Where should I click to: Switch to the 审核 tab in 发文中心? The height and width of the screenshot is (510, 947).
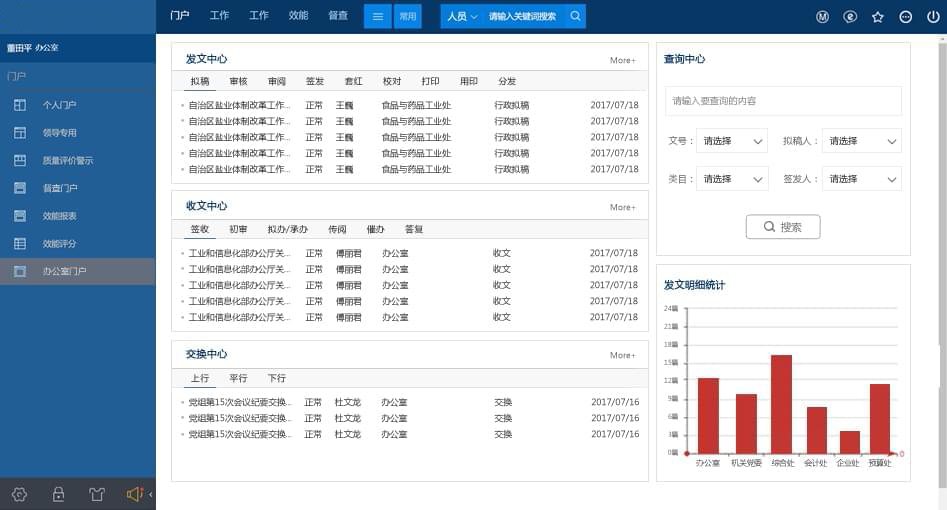pyautogui.click(x=238, y=81)
